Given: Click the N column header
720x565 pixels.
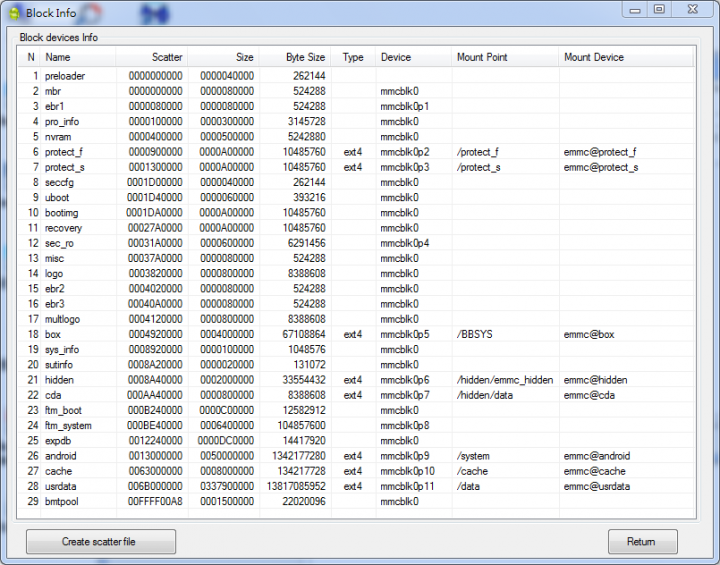Looking at the screenshot, I should pyautogui.click(x=30, y=57).
